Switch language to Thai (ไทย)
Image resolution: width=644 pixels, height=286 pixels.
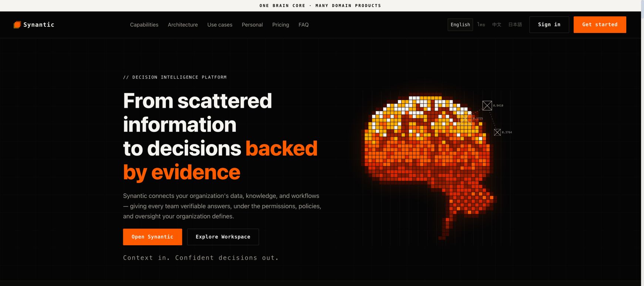pos(481,24)
